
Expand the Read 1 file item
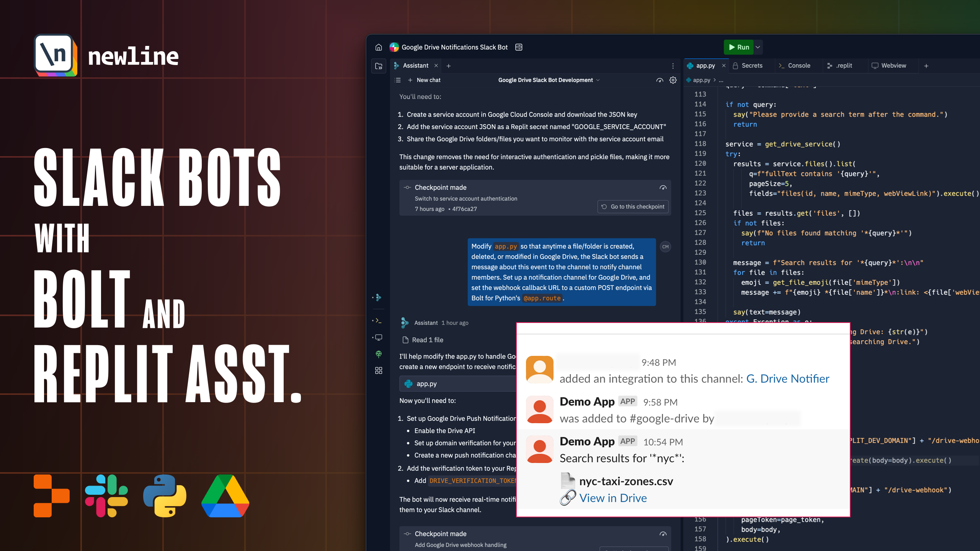point(423,340)
